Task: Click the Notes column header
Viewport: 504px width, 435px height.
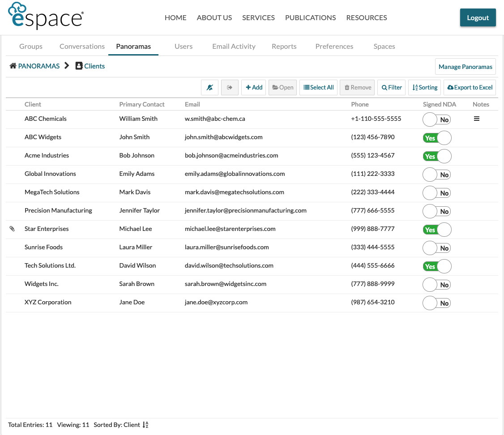Action: point(481,104)
